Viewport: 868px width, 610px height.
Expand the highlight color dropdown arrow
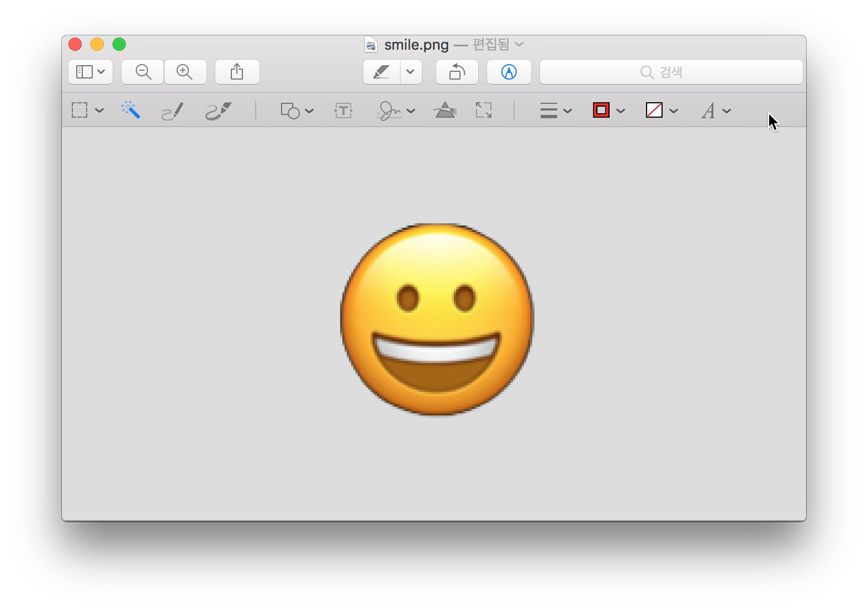tap(411, 72)
